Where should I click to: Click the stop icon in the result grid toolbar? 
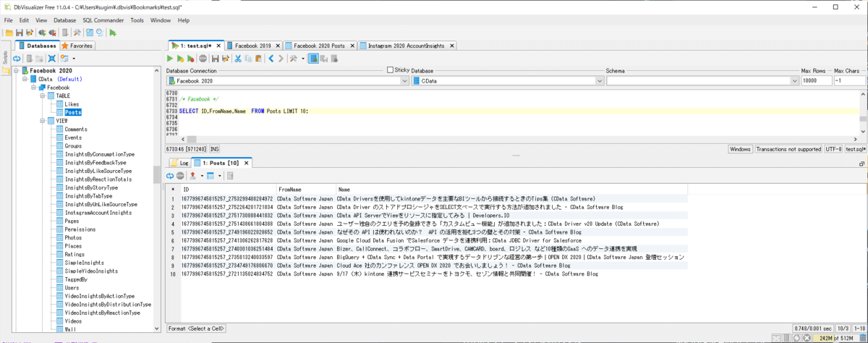[x=180, y=175]
